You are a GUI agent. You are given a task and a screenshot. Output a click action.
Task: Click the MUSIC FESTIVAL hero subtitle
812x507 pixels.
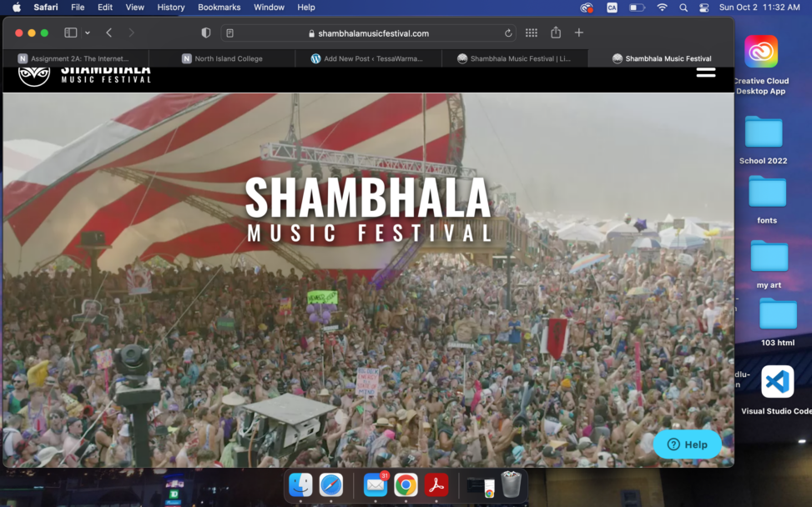(370, 233)
